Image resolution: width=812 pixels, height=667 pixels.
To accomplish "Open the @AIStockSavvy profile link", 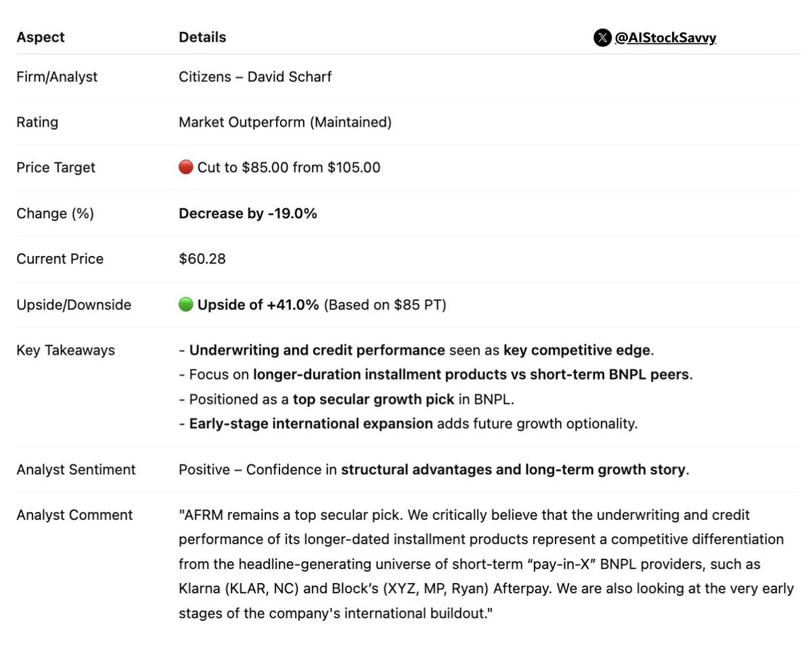I will pyautogui.click(x=665, y=38).
